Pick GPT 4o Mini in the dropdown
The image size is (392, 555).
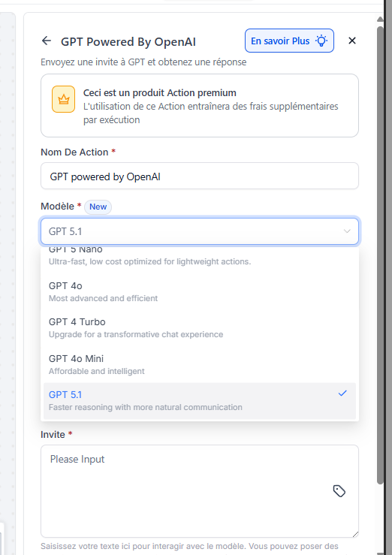pos(200,364)
